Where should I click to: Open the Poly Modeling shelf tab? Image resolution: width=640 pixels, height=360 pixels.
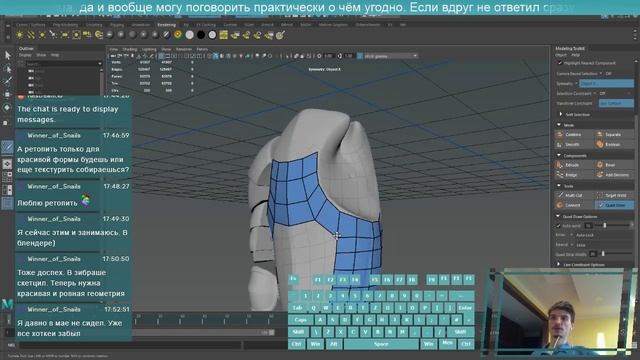[x=65, y=25]
